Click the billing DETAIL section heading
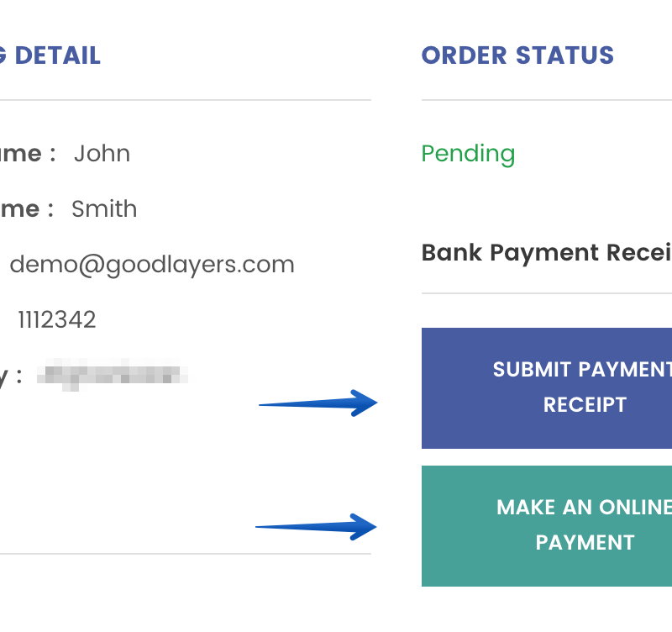 tap(50, 55)
